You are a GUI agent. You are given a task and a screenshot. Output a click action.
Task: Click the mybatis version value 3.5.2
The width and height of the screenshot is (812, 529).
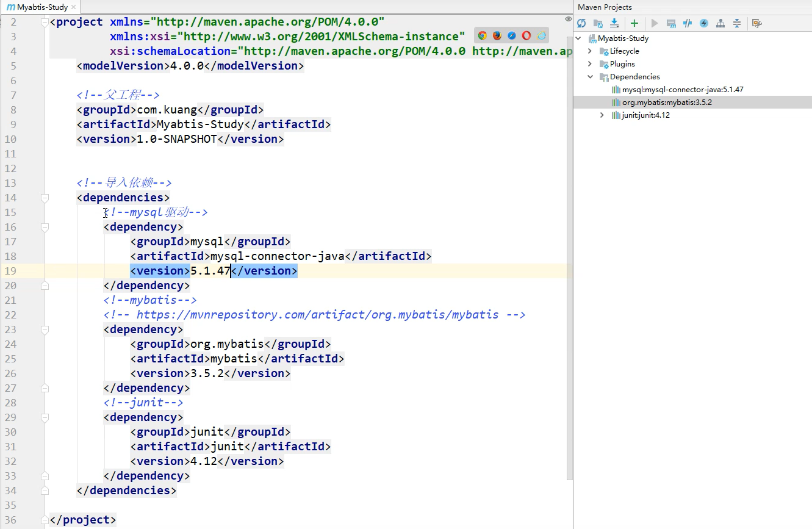pos(207,373)
